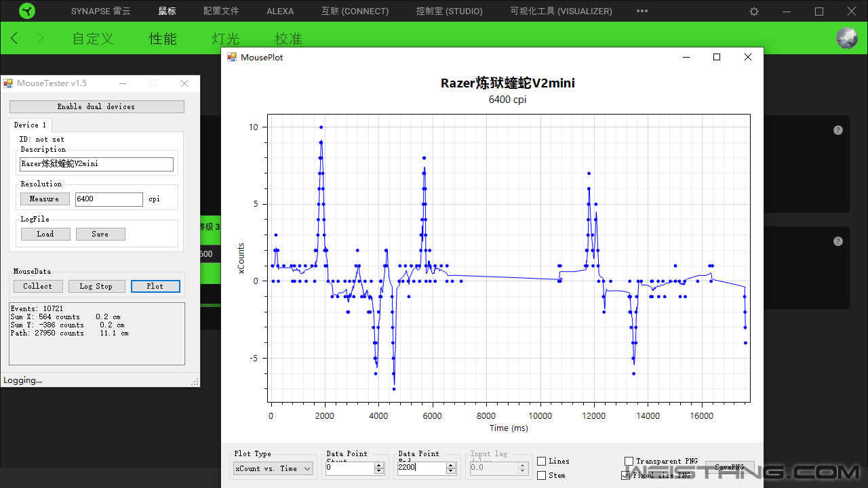Click the Data Point End field
This screenshot has height=488, width=868.
tap(421, 468)
